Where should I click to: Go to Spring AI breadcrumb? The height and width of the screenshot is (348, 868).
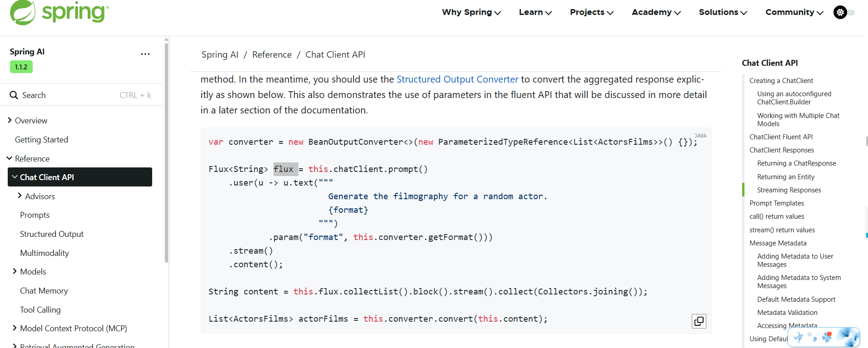coord(220,55)
